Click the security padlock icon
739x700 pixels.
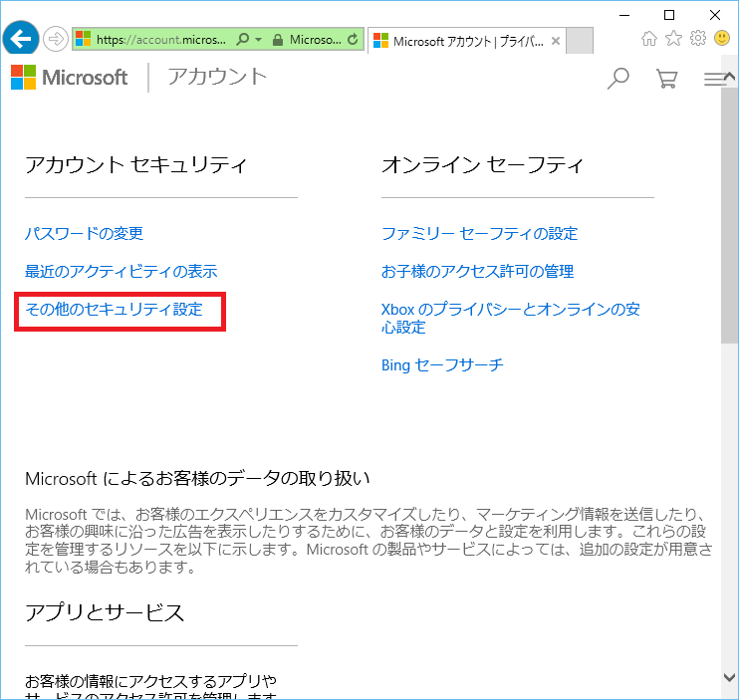(278, 40)
